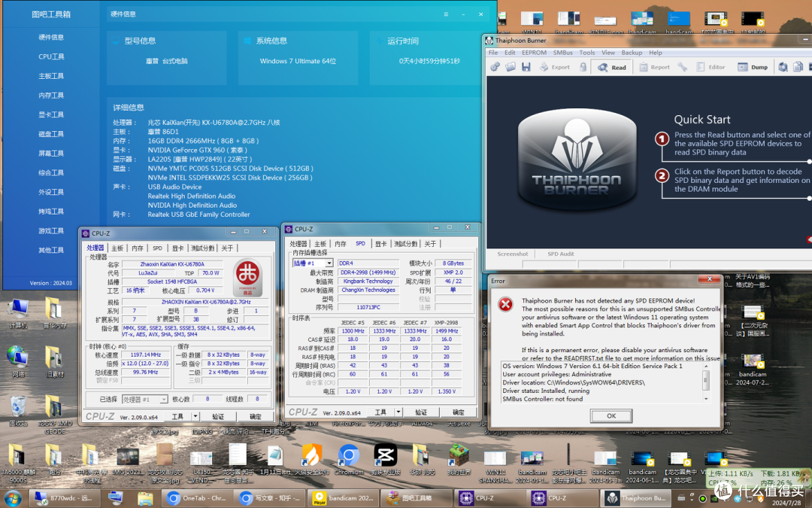Open Chromium shortcut on the desktop
This screenshot has height=508, width=812.
(x=349, y=459)
